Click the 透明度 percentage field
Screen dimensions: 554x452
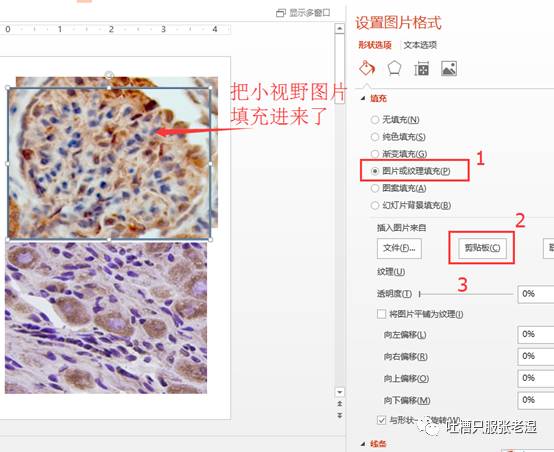pyautogui.click(x=536, y=294)
